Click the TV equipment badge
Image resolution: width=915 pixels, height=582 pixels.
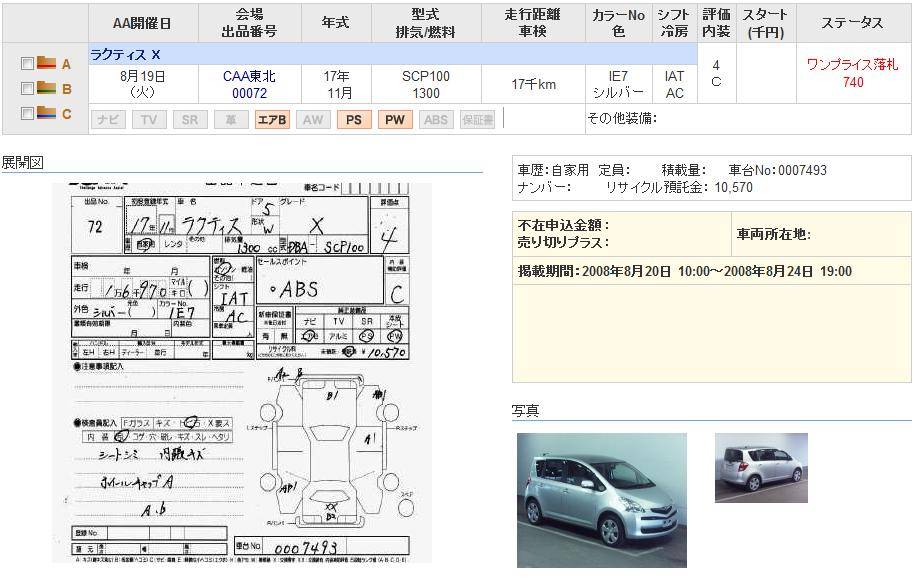click(x=149, y=120)
